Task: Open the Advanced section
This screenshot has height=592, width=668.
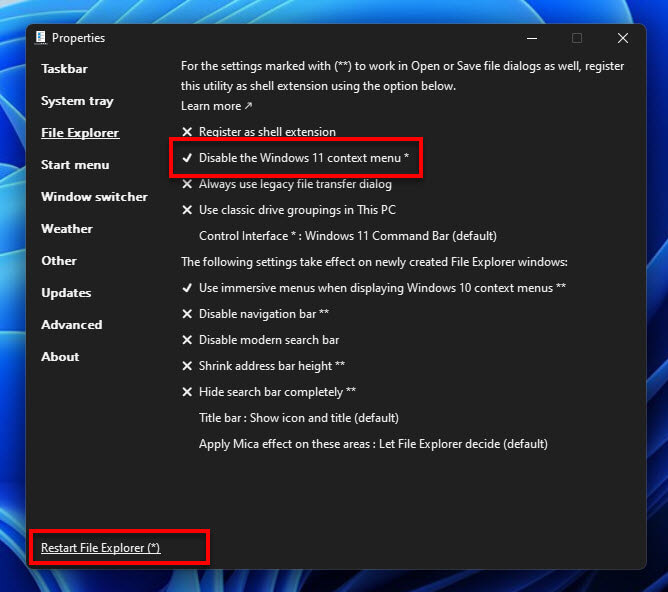Action: [72, 325]
